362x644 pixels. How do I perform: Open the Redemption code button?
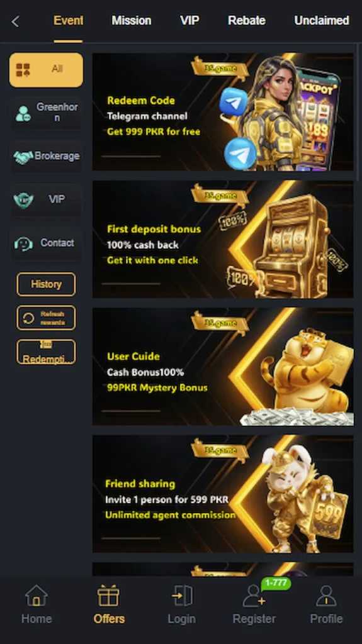pyautogui.click(x=46, y=352)
